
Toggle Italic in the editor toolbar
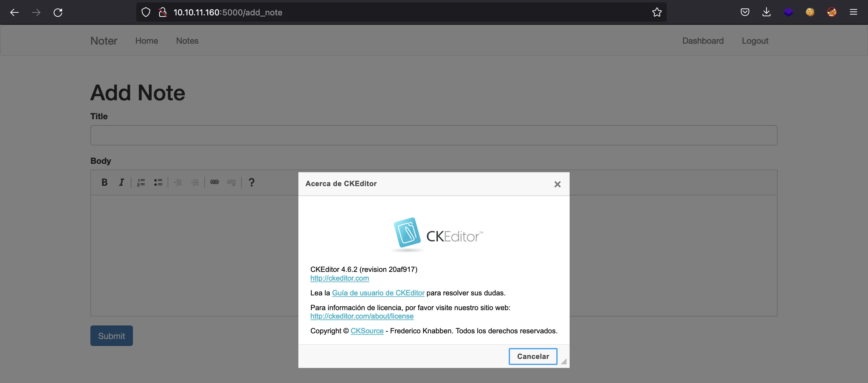pos(121,182)
